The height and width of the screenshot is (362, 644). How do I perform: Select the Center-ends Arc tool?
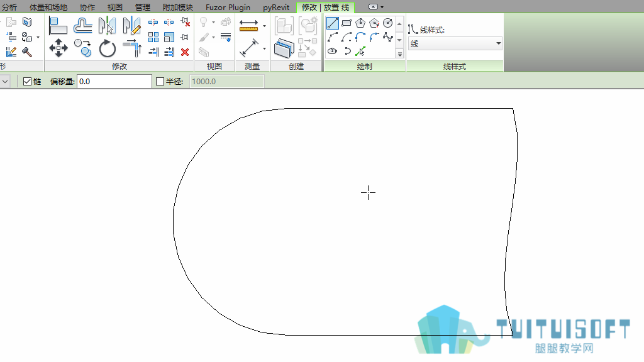point(347,37)
